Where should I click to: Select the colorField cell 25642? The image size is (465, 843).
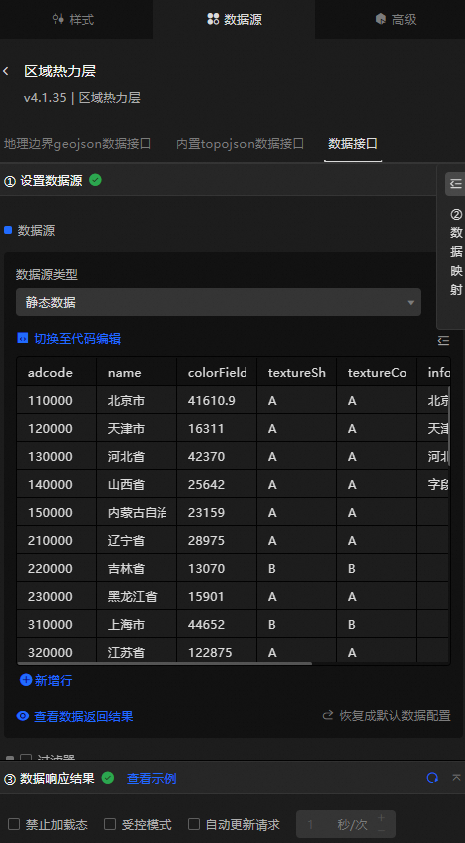coord(217,484)
